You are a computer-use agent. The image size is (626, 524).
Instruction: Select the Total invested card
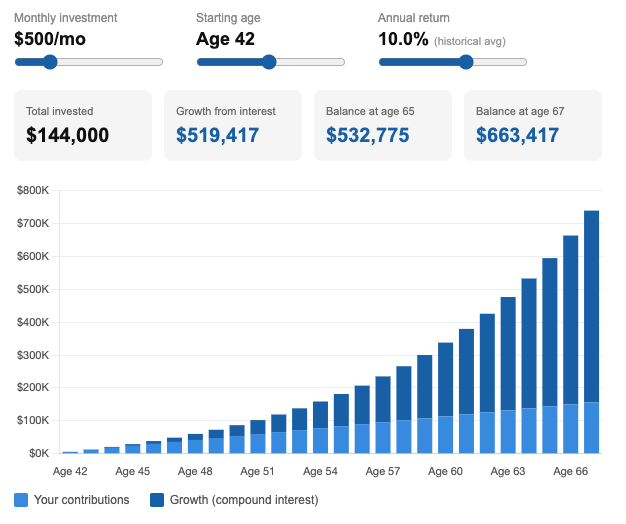pyautogui.click(x=83, y=125)
